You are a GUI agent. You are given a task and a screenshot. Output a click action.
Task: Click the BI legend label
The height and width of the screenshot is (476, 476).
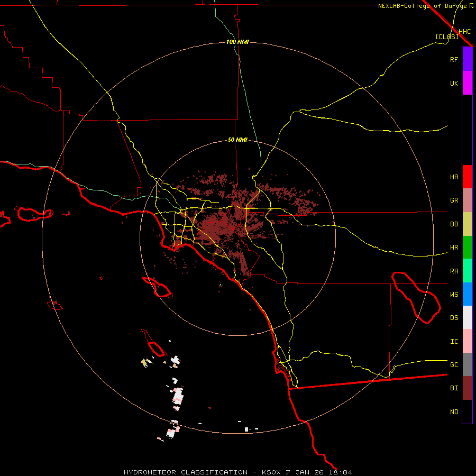pyautogui.click(x=454, y=388)
